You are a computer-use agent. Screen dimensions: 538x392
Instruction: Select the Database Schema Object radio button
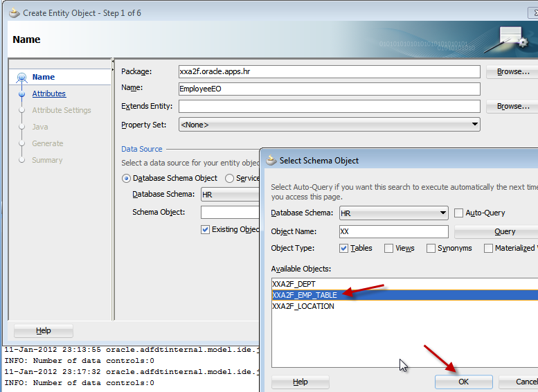(126, 179)
